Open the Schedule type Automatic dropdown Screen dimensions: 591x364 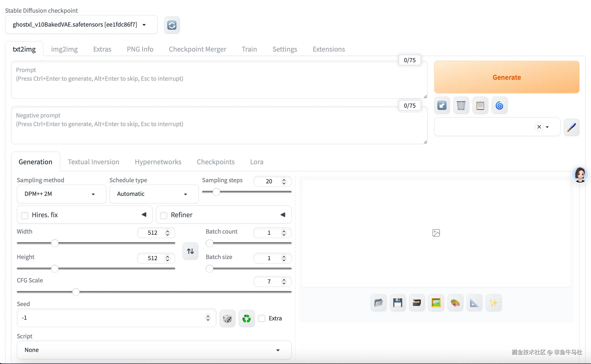[x=154, y=194]
